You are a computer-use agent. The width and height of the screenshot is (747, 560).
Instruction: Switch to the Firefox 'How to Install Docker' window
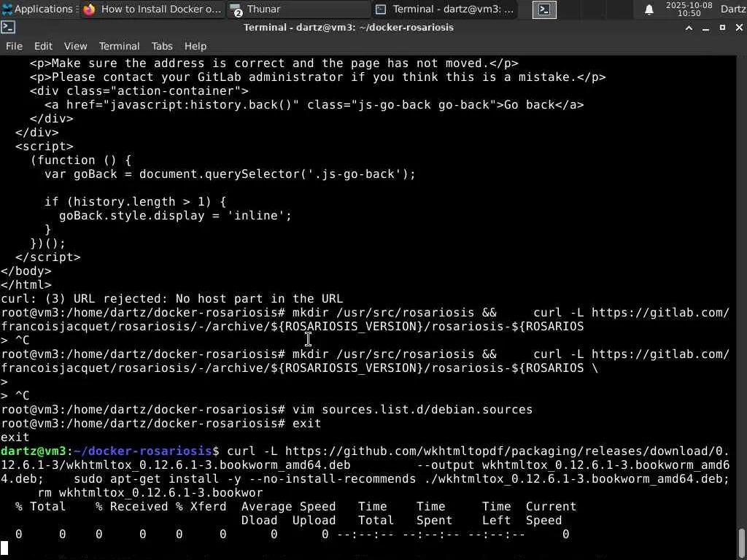coord(152,9)
